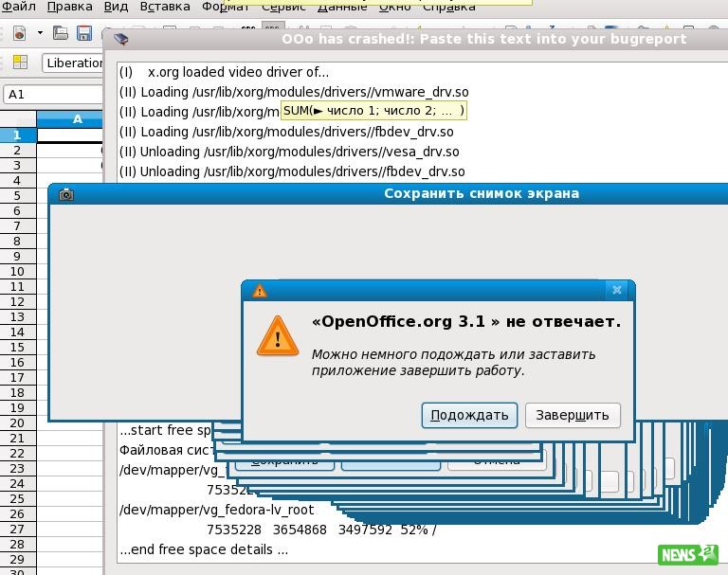Click the Open file toolbar icon
Viewport: 728px width, 575px height.
point(61,33)
